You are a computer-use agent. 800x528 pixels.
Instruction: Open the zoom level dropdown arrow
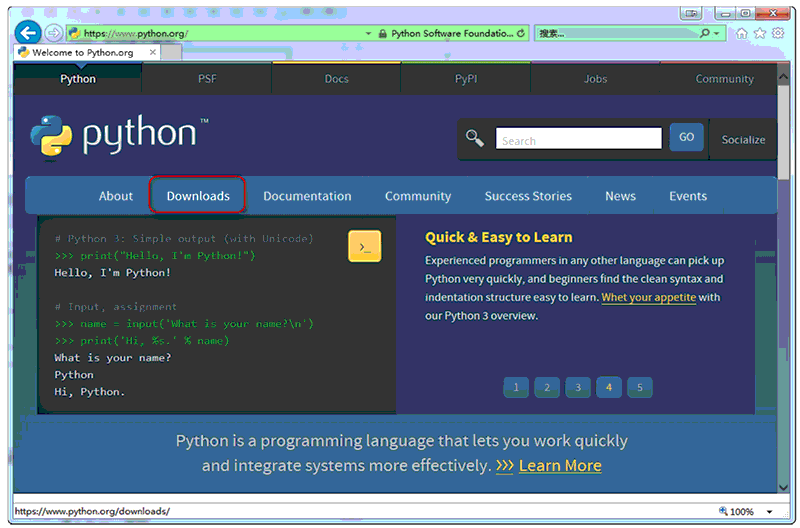[x=769, y=511]
